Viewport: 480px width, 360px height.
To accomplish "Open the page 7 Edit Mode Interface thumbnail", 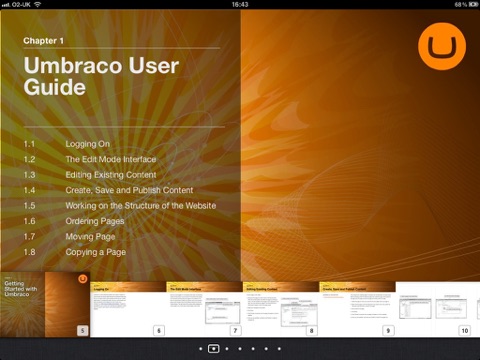I will [204, 309].
